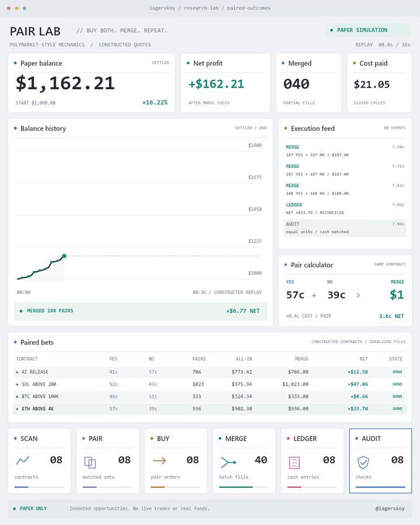The height and width of the screenshot is (525, 420).
Task: Select the BUY pipeline card title
Action: [x=163, y=439]
